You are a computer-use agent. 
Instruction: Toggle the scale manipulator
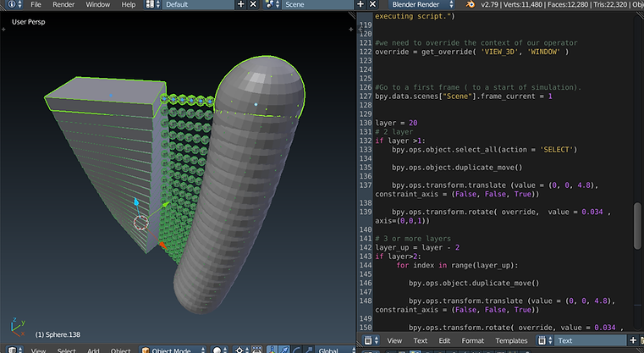(308, 350)
